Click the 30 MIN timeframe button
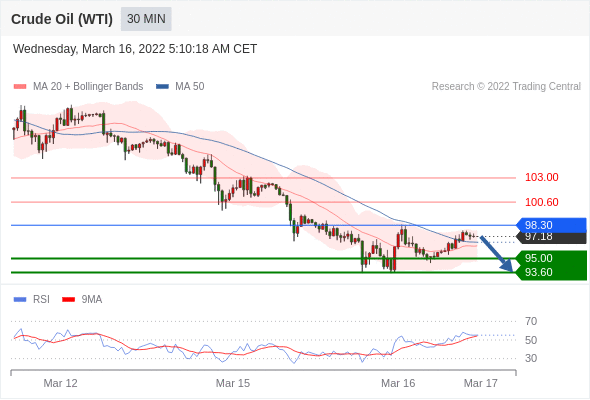 click(x=146, y=19)
